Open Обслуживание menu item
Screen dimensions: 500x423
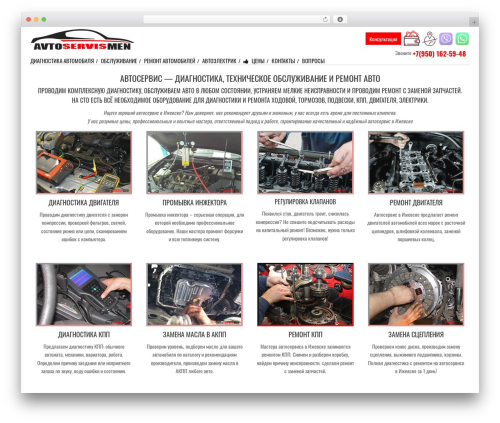click(x=119, y=61)
